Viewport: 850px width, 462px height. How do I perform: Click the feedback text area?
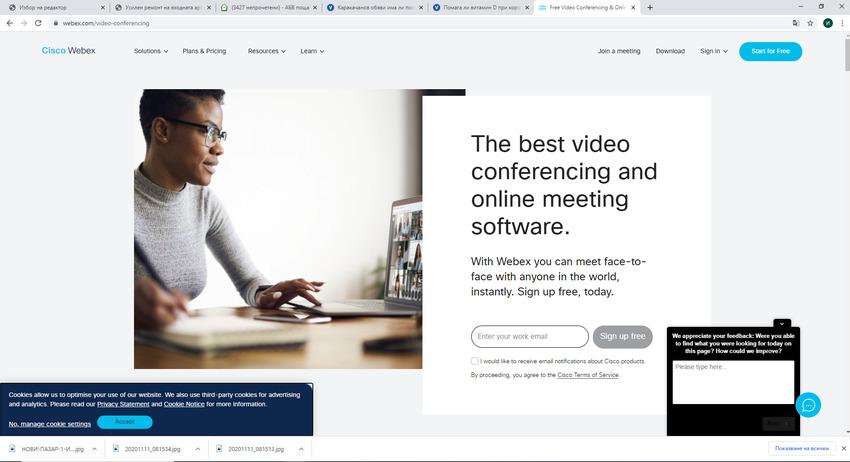click(733, 382)
